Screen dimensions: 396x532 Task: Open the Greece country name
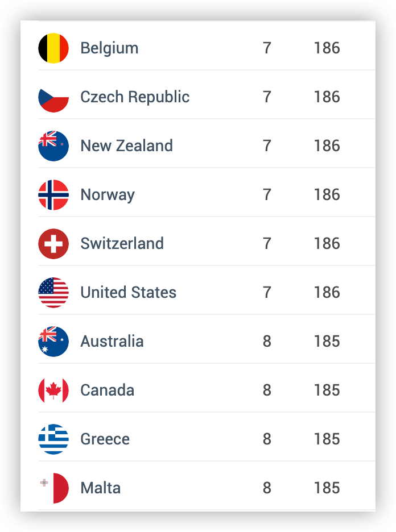pyautogui.click(x=105, y=439)
